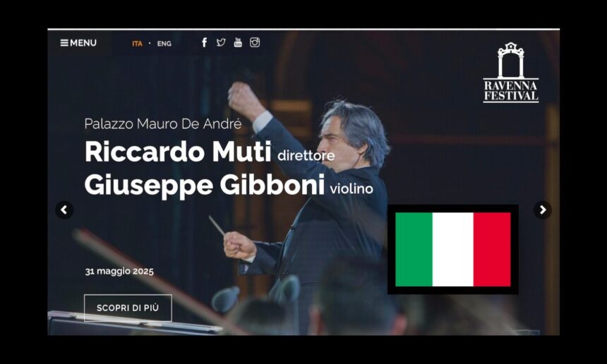Open the hamburger MENU
Viewport: 607px width, 364px height.
point(78,43)
